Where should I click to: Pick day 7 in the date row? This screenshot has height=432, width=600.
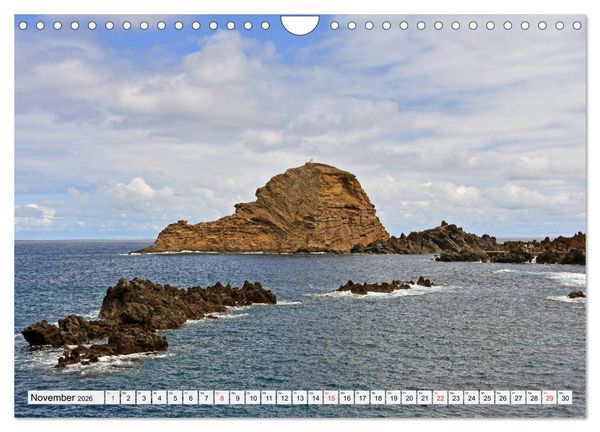(206, 398)
